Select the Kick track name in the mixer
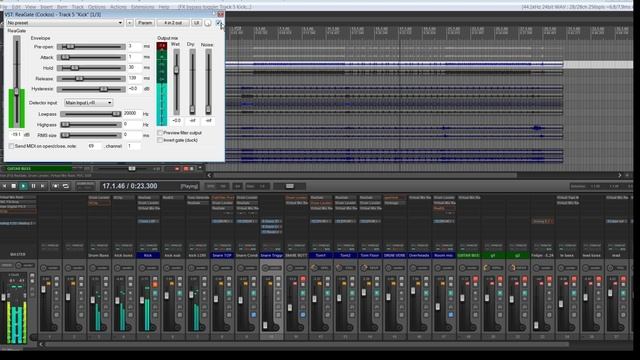The height and width of the screenshot is (360, 640). click(148, 256)
